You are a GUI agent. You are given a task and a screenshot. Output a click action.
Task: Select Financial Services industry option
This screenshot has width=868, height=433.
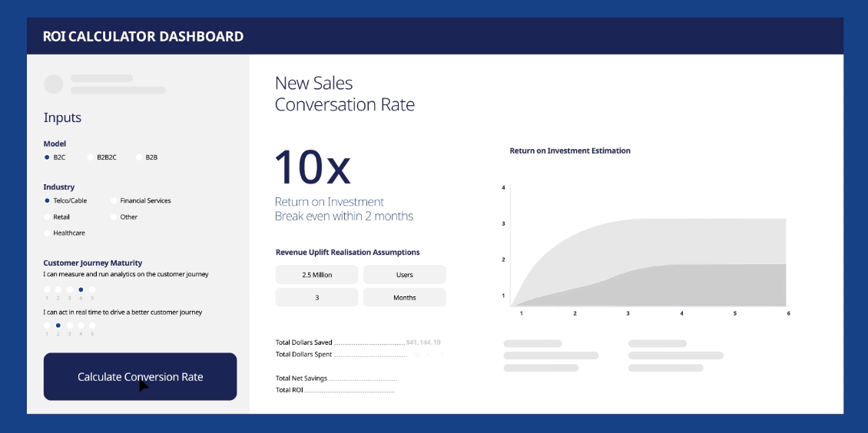click(x=114, y=201)
